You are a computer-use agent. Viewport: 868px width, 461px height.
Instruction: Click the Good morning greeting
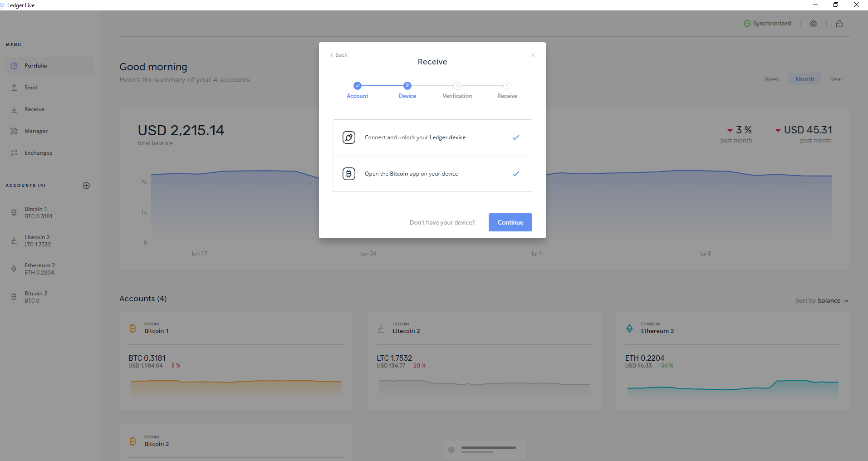(x=153, y=67)
